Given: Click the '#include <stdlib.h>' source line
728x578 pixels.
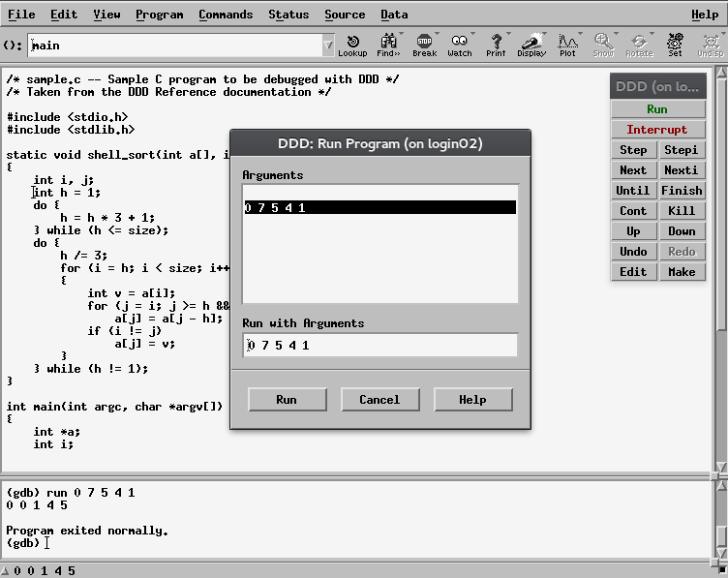Looking at the screenshot, I should pyautogui.click(x=71, y=130).
